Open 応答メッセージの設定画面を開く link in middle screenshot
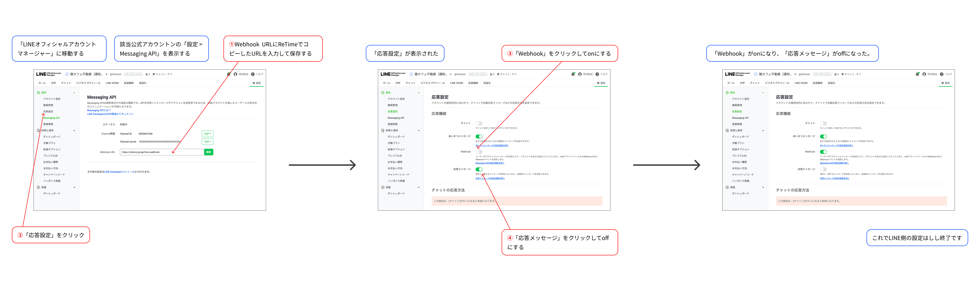 coord(490,178)
